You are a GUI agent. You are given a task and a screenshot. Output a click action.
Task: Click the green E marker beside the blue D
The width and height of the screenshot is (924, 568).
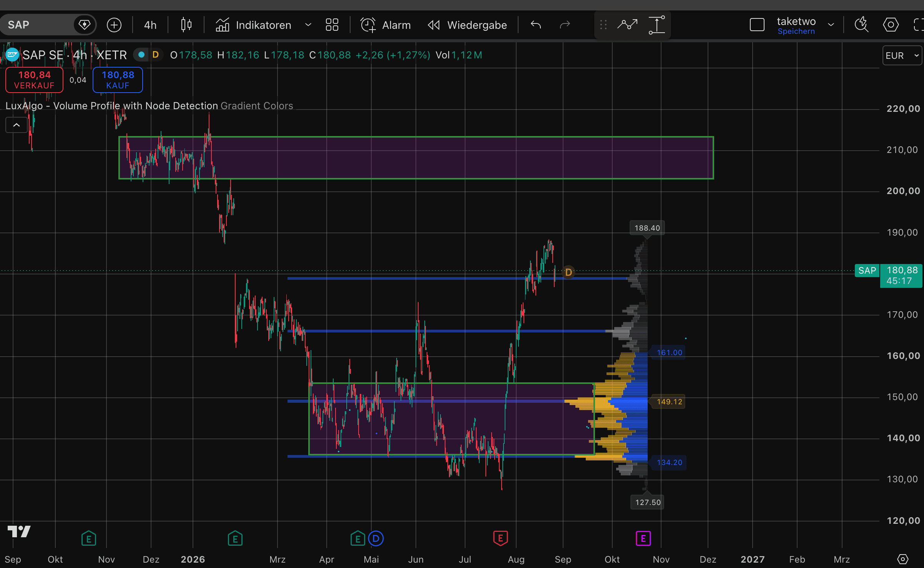coord(358,538)
